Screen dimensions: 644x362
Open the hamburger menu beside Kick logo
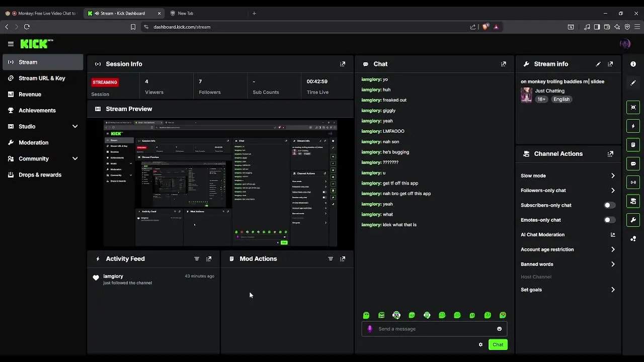[x=11, y=44]
